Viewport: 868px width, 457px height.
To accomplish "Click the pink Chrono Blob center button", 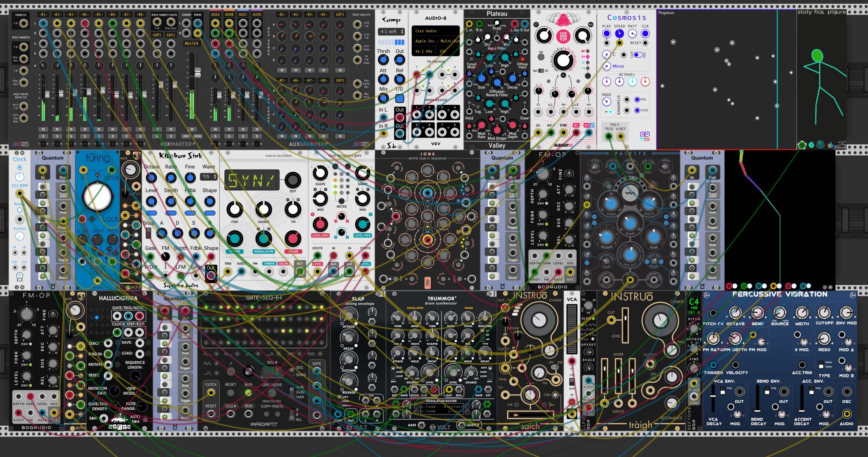I will [x=563, y=36].
